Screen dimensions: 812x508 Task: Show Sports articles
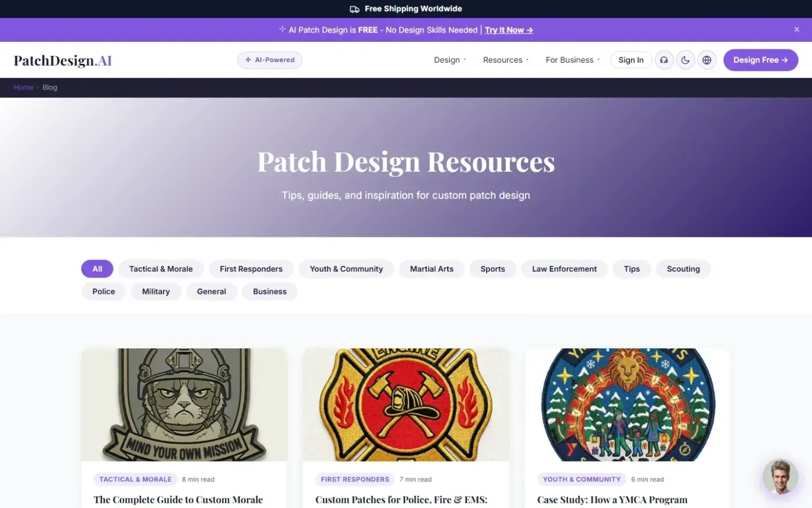[x=493, y=269]
